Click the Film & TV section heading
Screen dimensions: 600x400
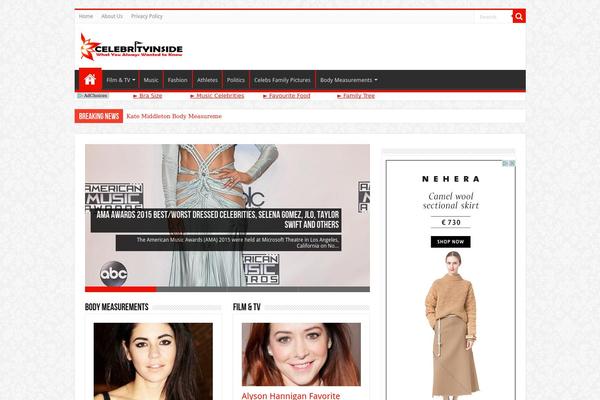pyautogui.click(x=247, y=307)
